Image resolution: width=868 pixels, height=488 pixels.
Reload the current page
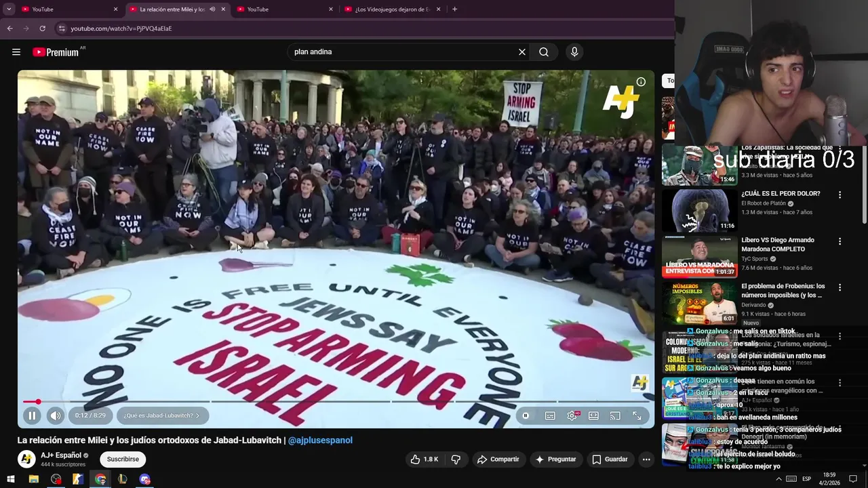42,28
